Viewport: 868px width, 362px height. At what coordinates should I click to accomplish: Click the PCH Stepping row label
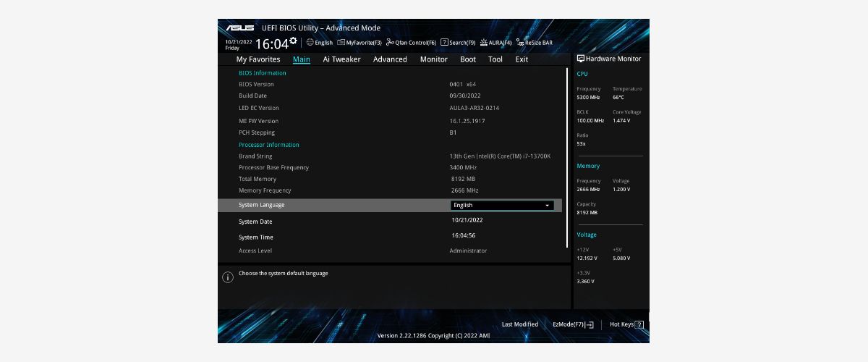(x=257, y=132)
